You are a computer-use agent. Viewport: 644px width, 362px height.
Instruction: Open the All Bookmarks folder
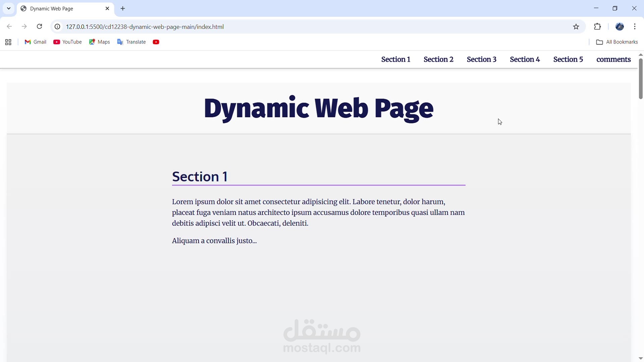tap(617, 42)
